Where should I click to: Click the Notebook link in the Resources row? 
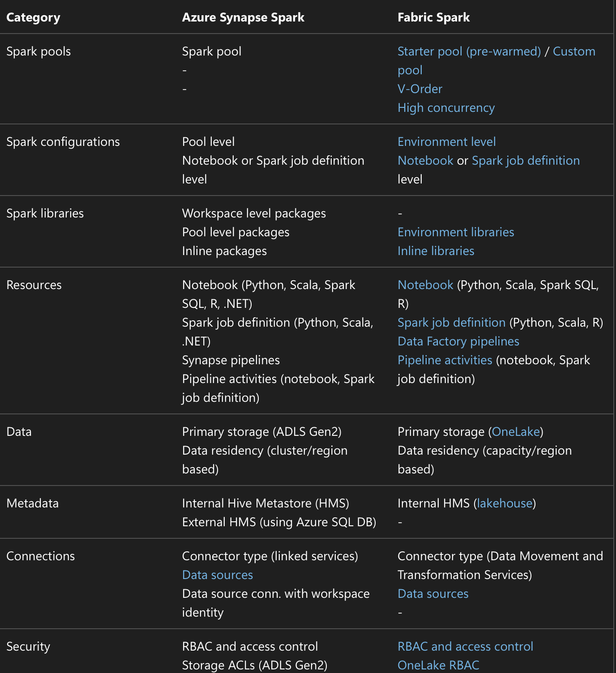(425, 285)
